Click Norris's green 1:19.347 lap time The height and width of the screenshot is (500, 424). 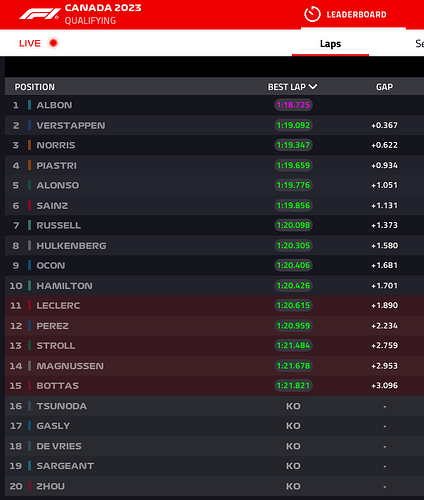pyautogui.click(x=293, y=145)
